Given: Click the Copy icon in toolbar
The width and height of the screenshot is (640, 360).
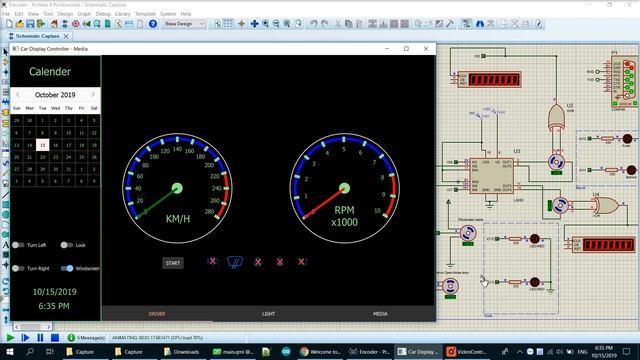Looking at the screenshot, I should (348, 24).
